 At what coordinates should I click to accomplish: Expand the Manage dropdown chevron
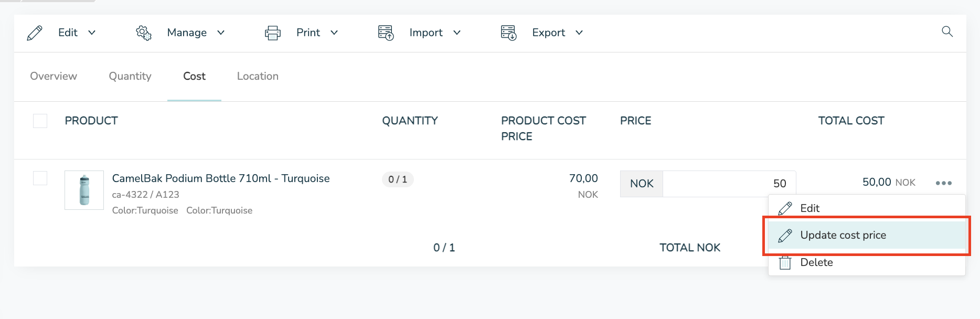[221, 33]
